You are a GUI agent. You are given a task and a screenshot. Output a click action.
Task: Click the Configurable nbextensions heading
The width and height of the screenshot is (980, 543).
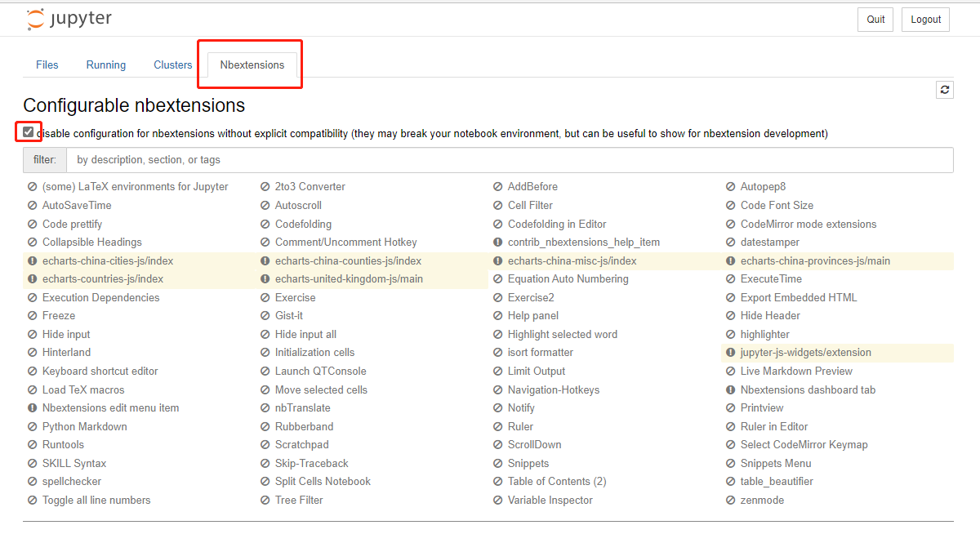point(134,105)
